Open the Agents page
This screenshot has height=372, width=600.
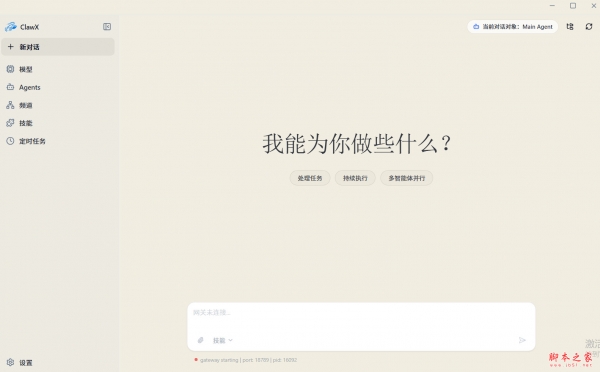point(58,87)
